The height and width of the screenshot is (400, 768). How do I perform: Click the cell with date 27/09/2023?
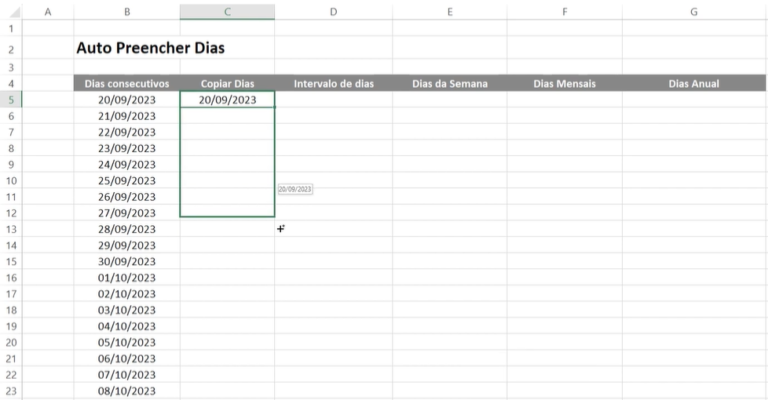tap(127, 213)
